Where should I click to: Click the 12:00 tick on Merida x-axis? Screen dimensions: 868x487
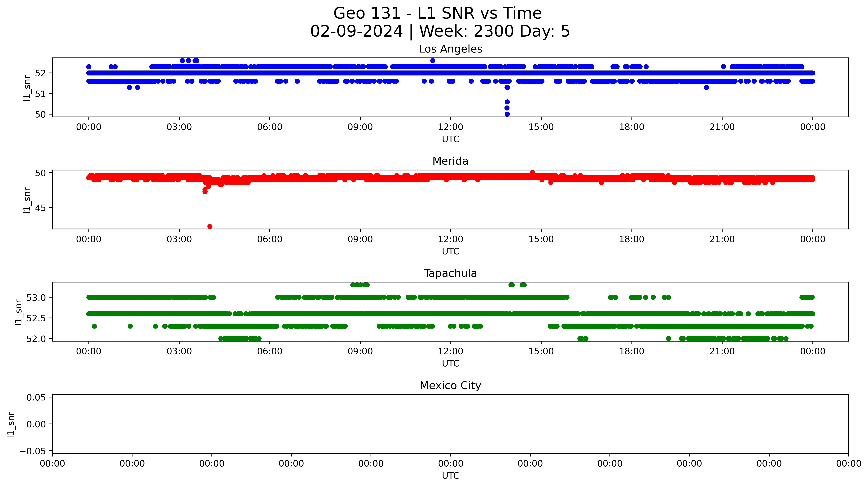click(451, 239)
